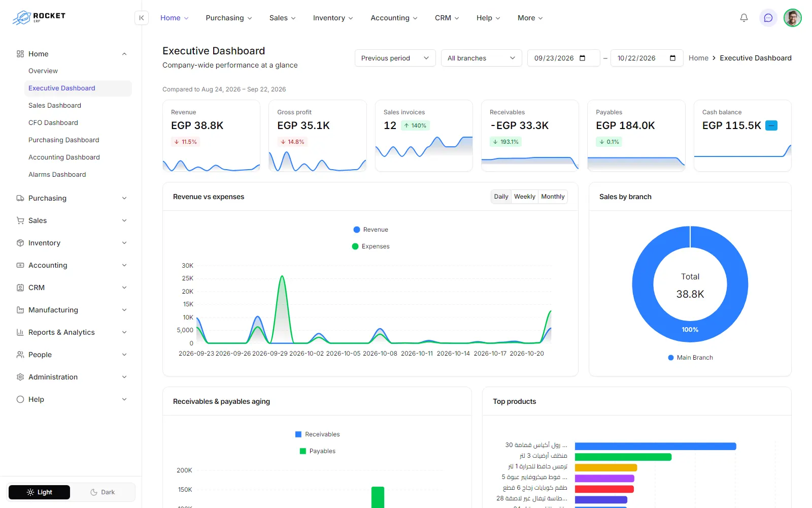Click the Sales cart icon in sidebar
Viewport: 812px width, 508px height.
tap(20, 220)
